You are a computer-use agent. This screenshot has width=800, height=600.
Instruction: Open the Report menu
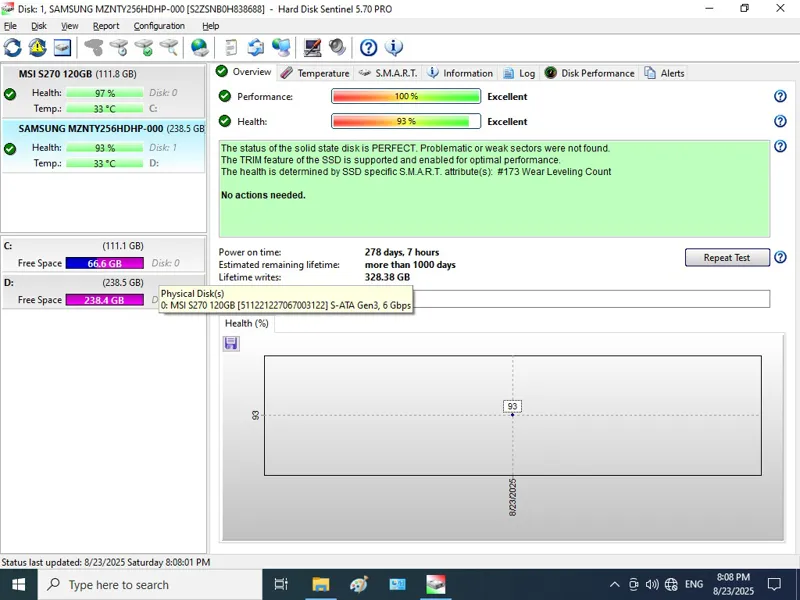106,26
